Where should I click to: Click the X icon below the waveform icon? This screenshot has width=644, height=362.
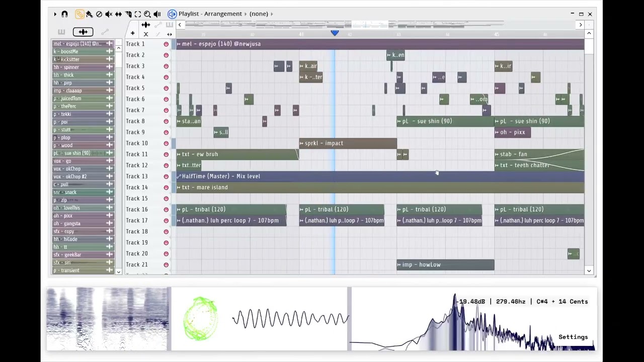coord(146,34)
